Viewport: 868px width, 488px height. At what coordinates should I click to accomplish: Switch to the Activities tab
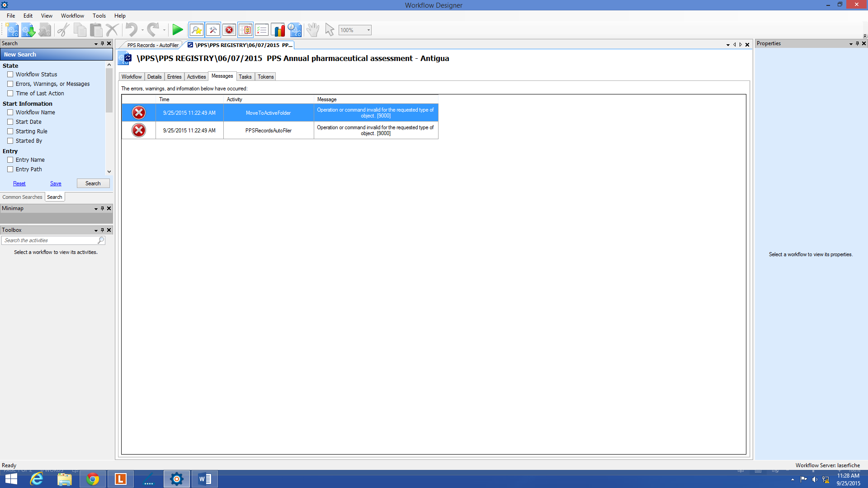[196, 77]
